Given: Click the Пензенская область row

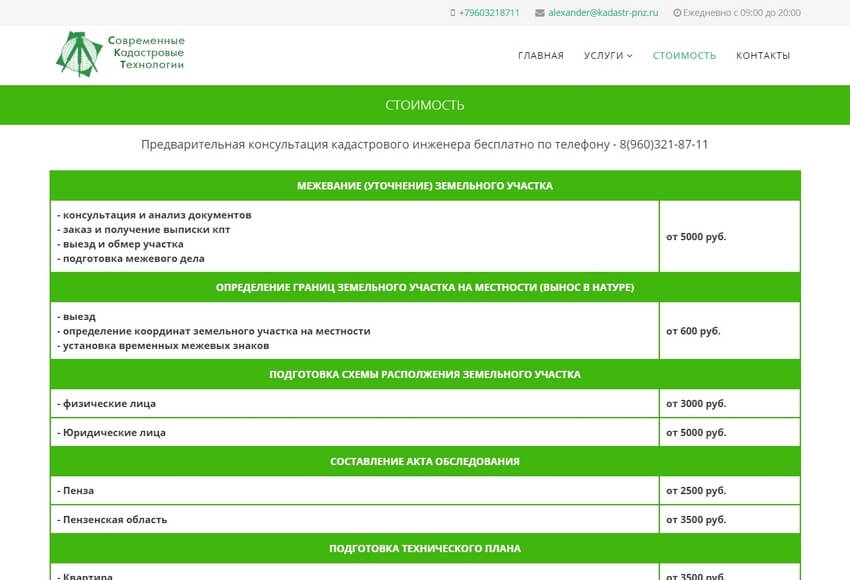Looking at the screenshot, I should click(354, 519).
